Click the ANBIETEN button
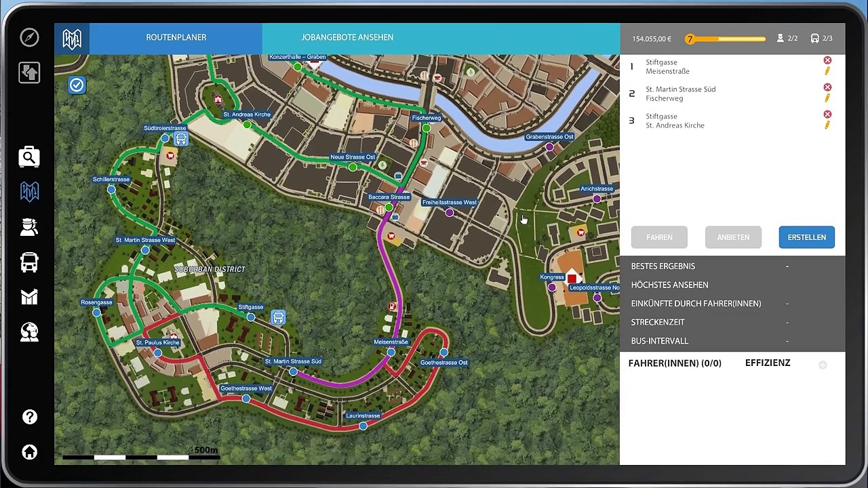This screenshot has height=488, width=868. [x=733, y=237]
